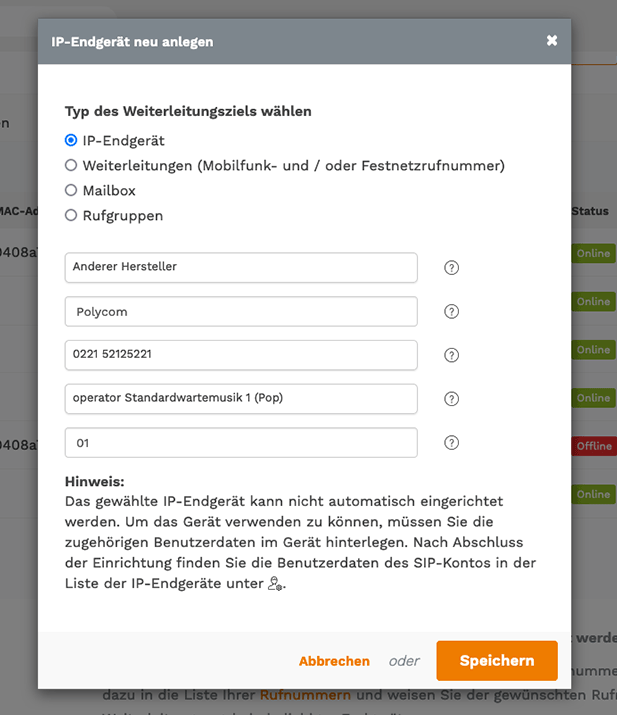Open help icon beside Anderer Hersteller field
The image size is (617, 715).
pos(451,268)
